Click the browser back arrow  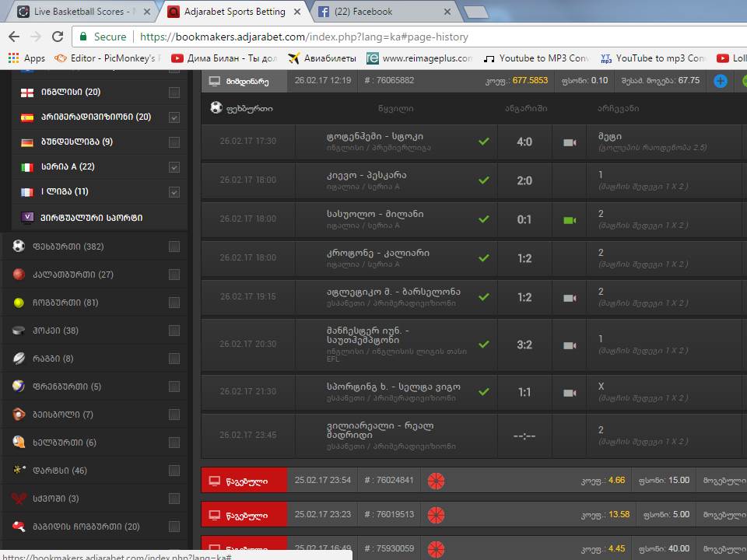(x=14, y=37)
